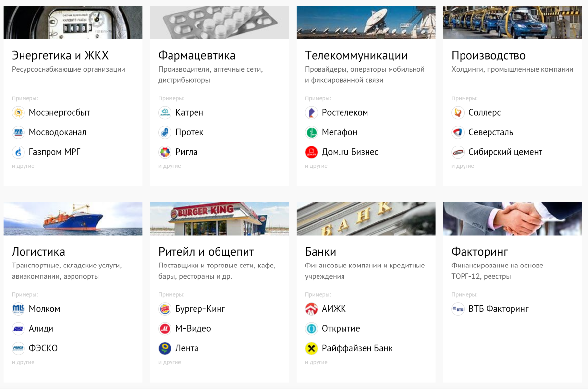
Task: Open the Факторинг heading
Action: [480, 252]
